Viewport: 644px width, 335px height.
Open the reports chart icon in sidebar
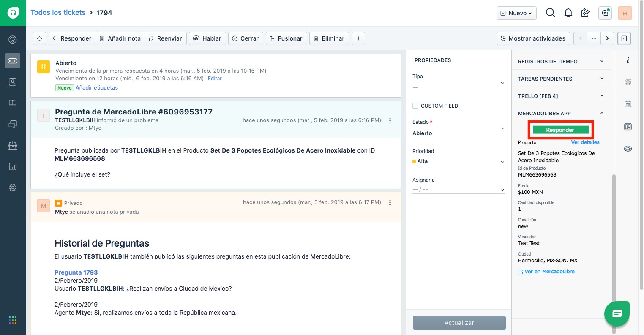click(13, 166)
